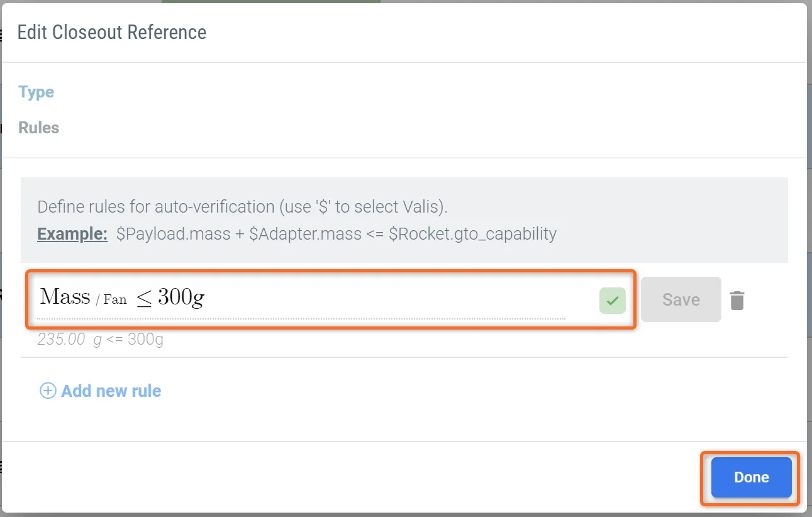Click the plus circle icon for a new rule
The height and width of the screenshot is (517, 812).
point(48,391)
